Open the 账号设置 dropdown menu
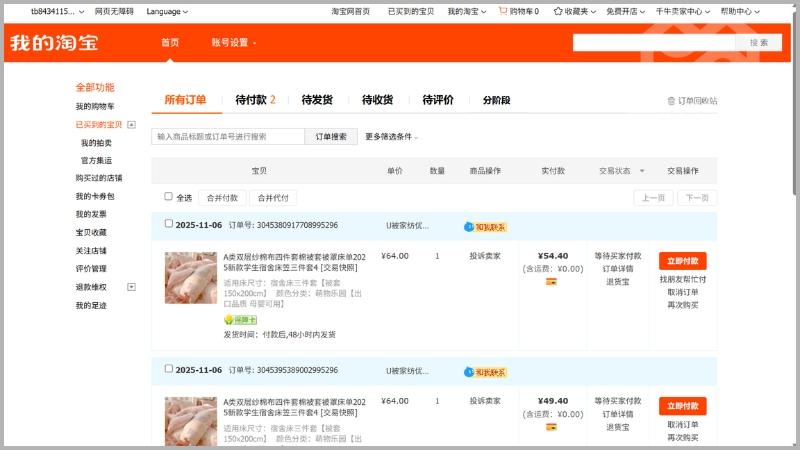Screen dimensions: 800x450 coord(234,43)
